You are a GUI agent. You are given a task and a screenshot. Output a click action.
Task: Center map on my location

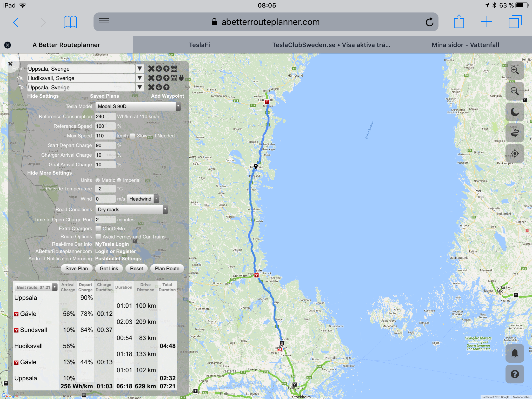[x=515, y=154]
